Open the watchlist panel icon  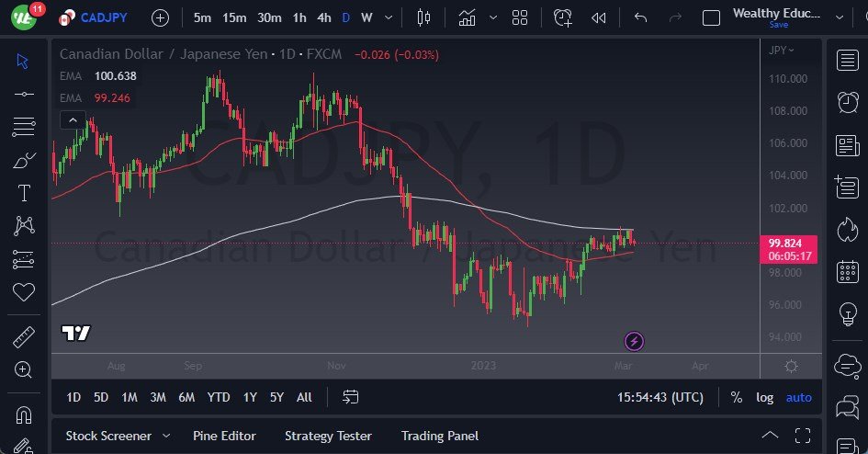848,61
